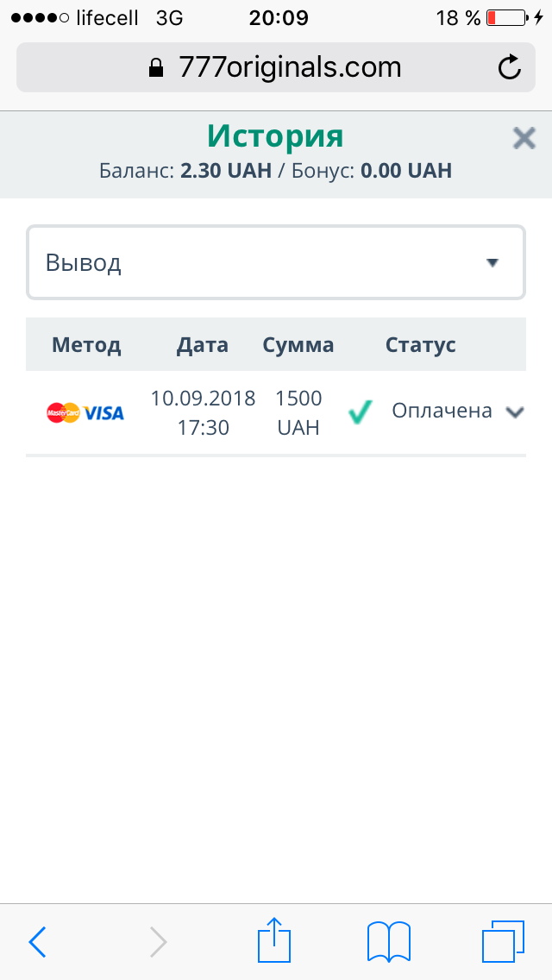This screenshot has width=552, height=980.
Task: Open Safari bookmarks
Action: coord(388,940)
